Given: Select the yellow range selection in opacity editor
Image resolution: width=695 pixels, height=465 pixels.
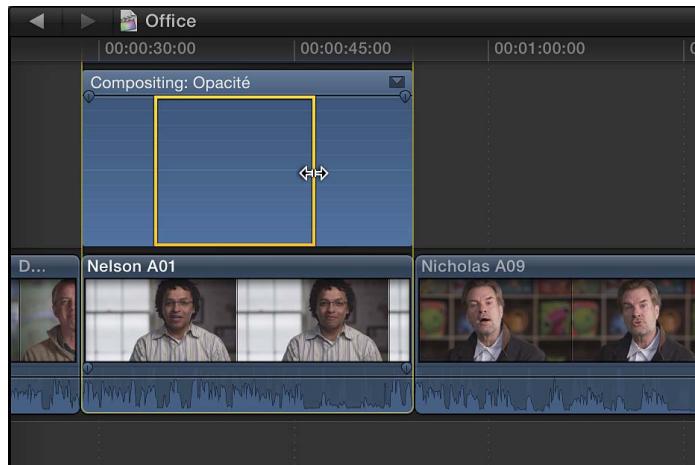Looking at the screenshot, I should click(x=234, y=171).
